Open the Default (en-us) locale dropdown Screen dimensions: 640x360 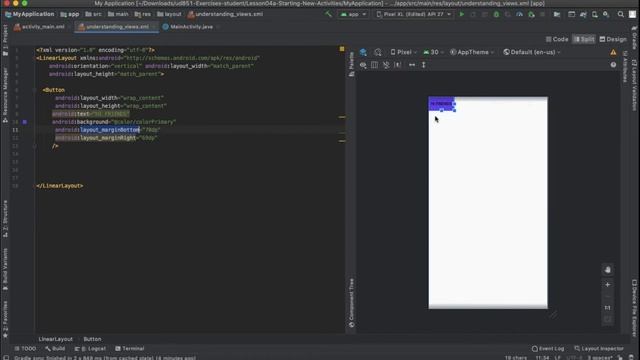click(532, 52)
